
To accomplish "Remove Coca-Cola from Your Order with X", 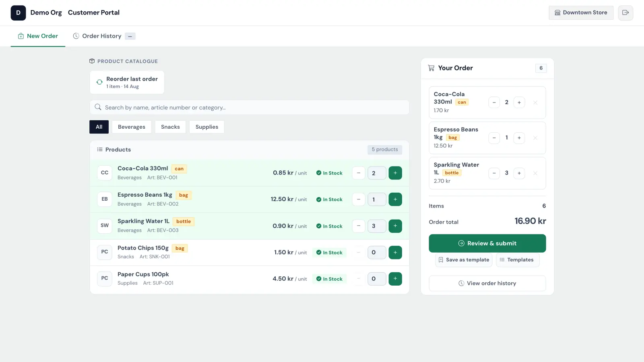I will [x=535, y=103].
